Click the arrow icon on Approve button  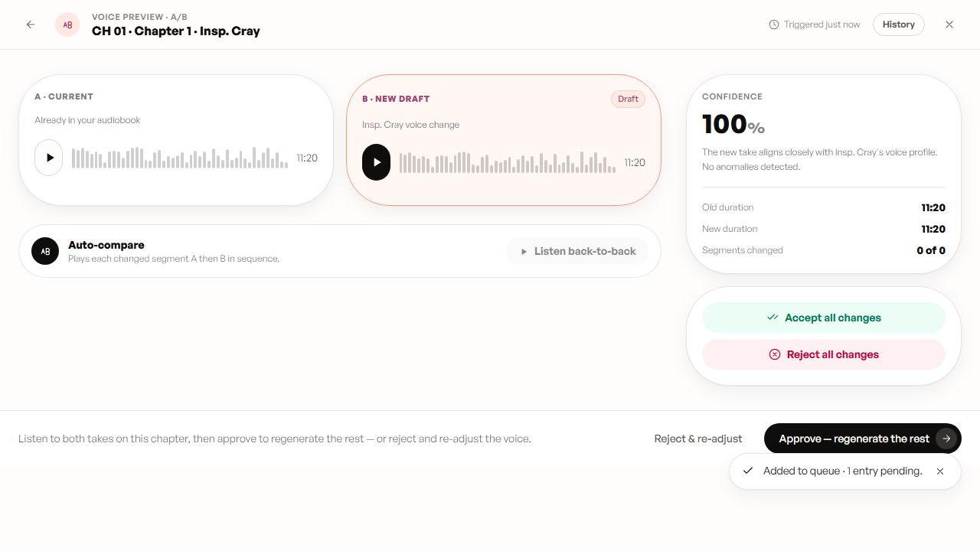point(946,439)
